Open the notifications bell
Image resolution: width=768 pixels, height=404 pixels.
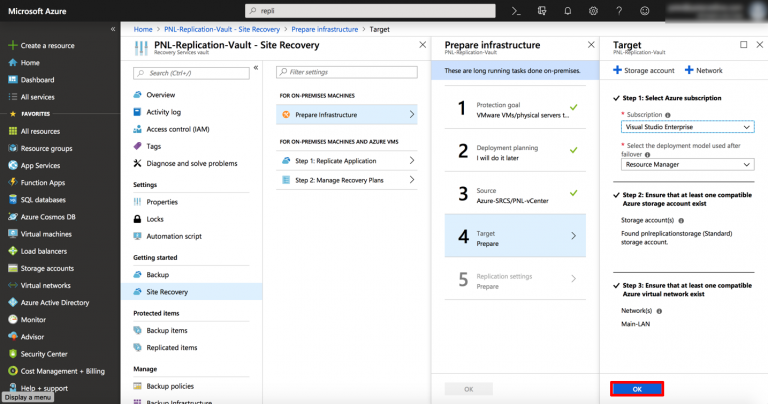(x=568, y=11)
